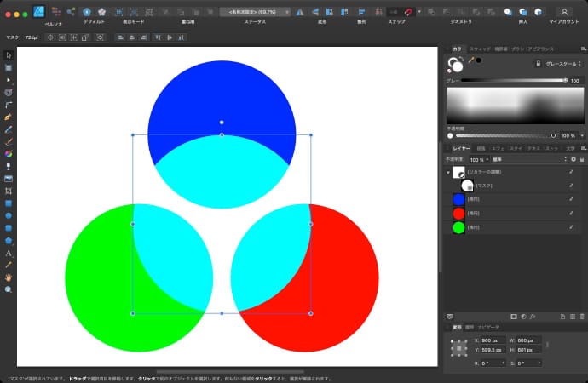This screenshot has width=588, height=383.
Task: Toggle visibility of the green ellipse layer
Action: tap(569, 227)
